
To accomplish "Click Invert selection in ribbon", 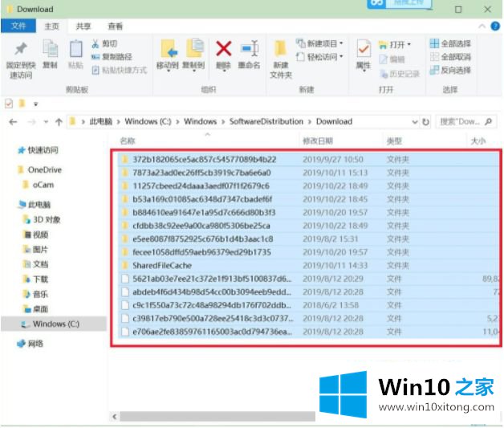I will pyautogui.click(x=450, y=70).
